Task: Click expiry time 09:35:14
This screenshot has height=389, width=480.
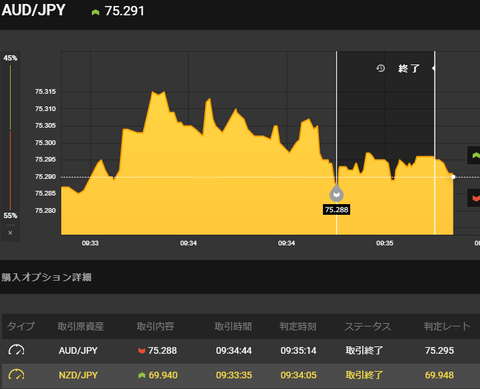Action: (298, 350)
